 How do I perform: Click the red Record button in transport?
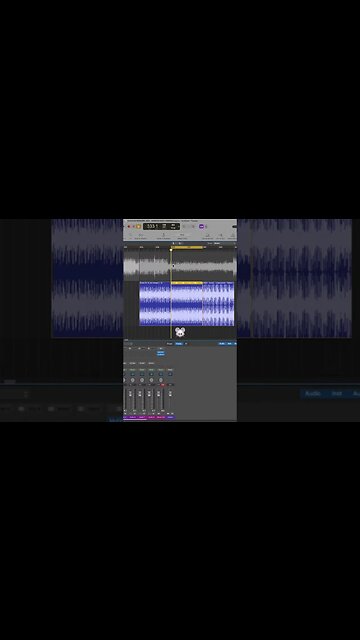click(x=129, y=227)
